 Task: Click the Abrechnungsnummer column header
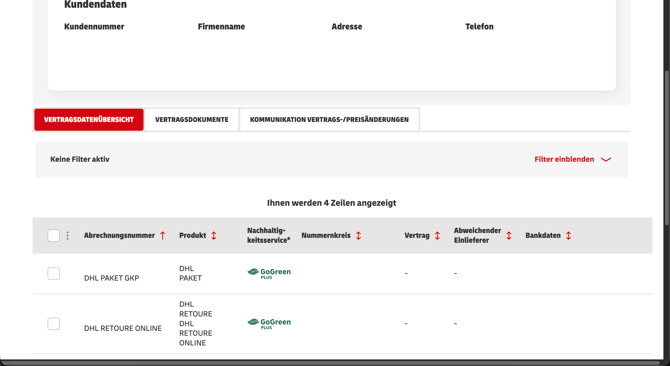(x=119, y=235)
